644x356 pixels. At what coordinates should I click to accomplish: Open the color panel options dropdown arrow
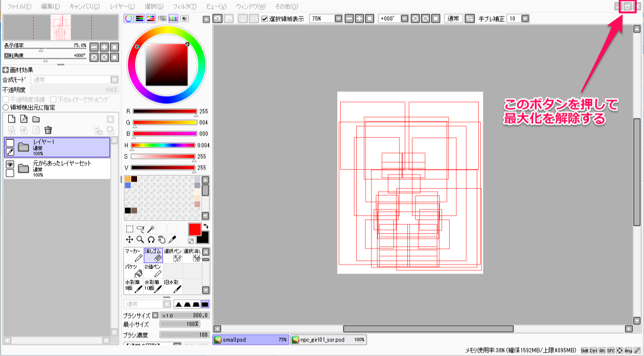point(206,19)
